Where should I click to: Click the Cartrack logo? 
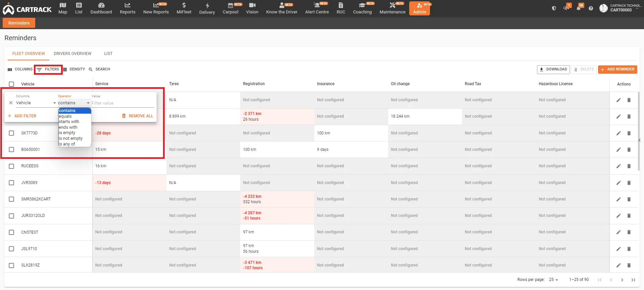pyautogui.click(x=27, y=9)
